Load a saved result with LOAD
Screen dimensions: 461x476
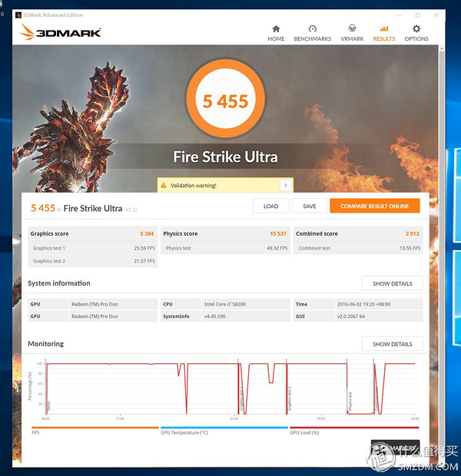tap(270, 206)
